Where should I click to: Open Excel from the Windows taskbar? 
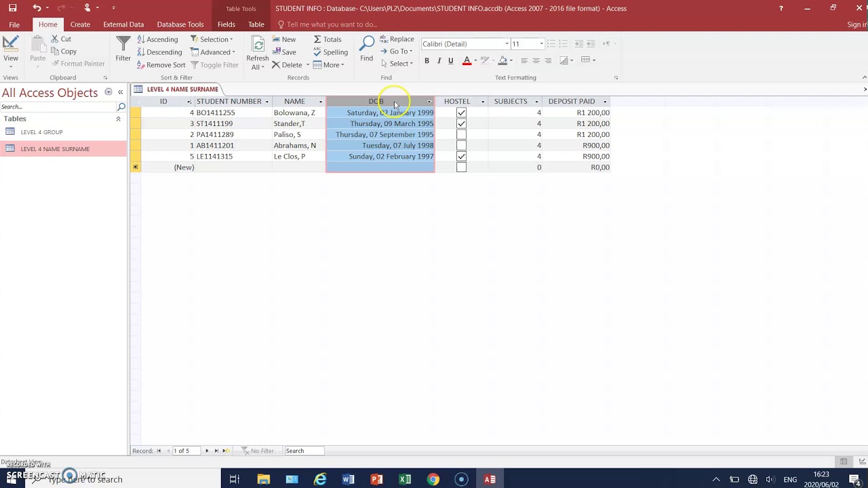coord(405,479)
